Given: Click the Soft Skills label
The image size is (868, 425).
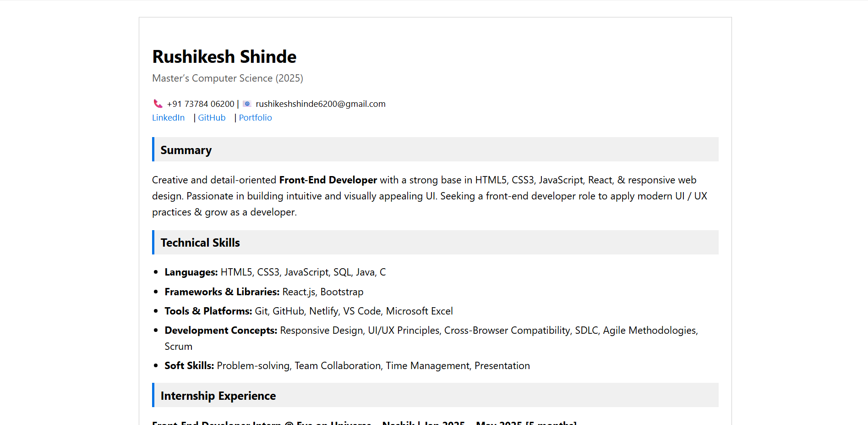Looking at the screenshot, I should [189, 366].
